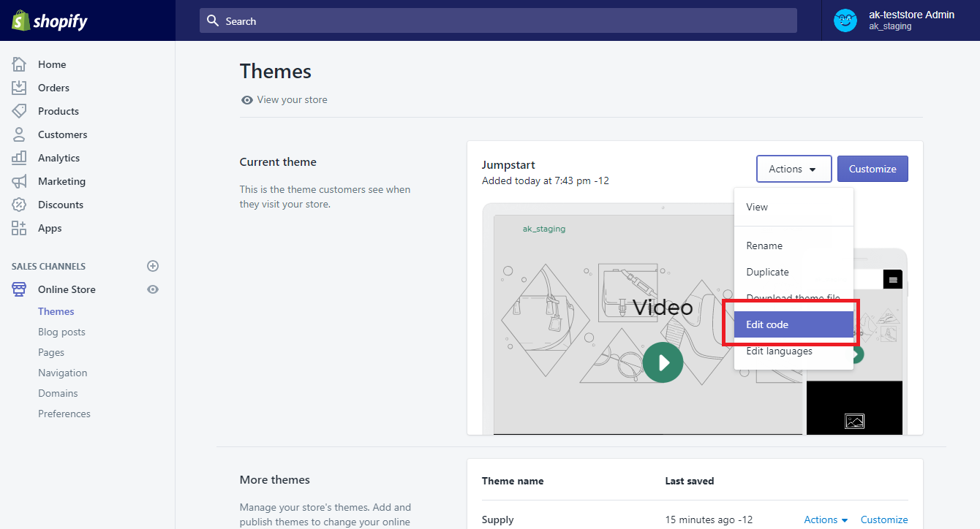Click the mobile theme preview image placeholder
This screenshot has height=529, width=980.
854,422
